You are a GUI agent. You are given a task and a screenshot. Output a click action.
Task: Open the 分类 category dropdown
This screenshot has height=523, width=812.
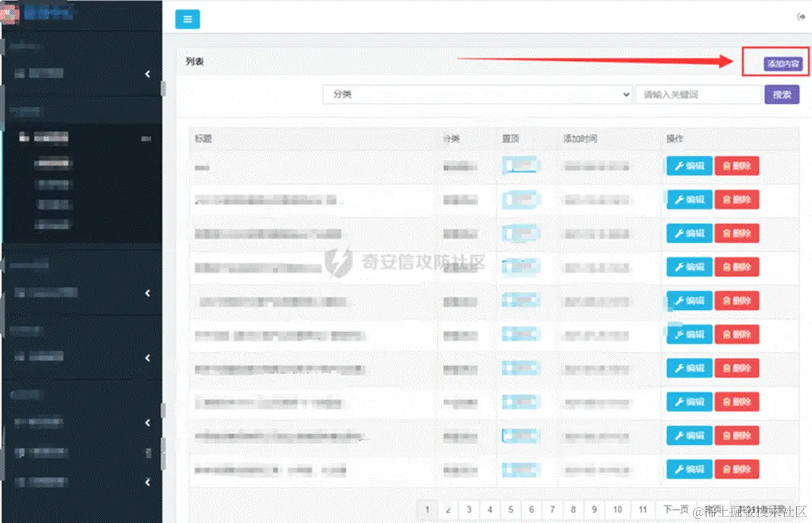coord(477,94)
